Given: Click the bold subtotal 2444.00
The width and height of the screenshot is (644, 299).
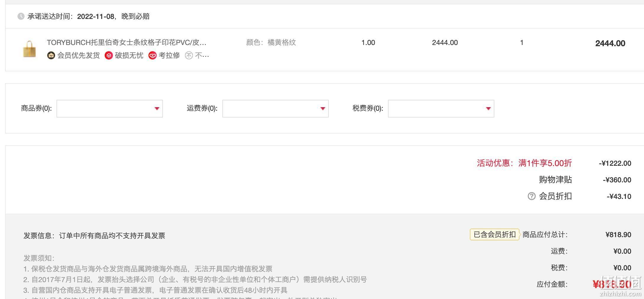Looking at the screenshot, I should pyautogui.click(x=610, y=43).
